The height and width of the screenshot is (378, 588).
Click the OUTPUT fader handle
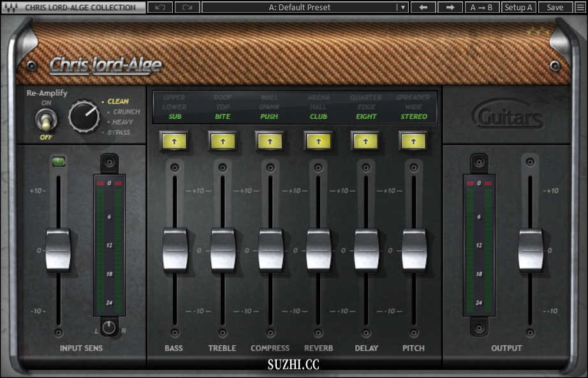click(x=530, y=250)
